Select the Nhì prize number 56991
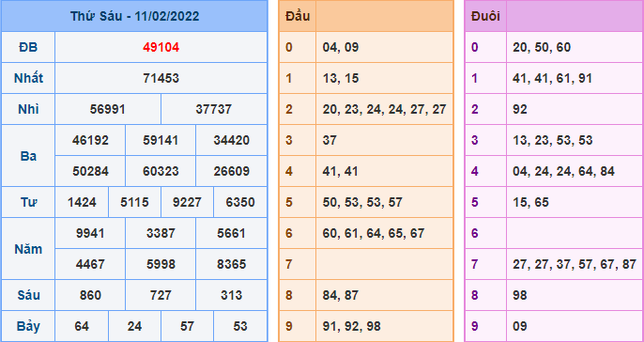This screenshot has height=342, width=644. (108, 109)
